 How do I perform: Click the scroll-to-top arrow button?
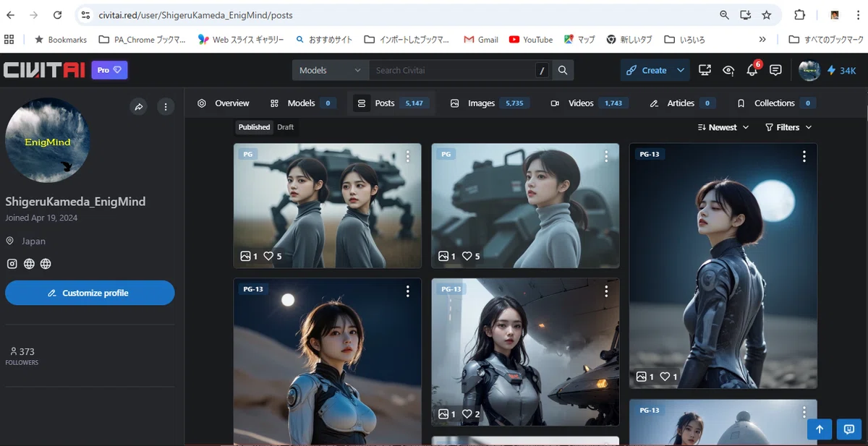coord(820,429)
